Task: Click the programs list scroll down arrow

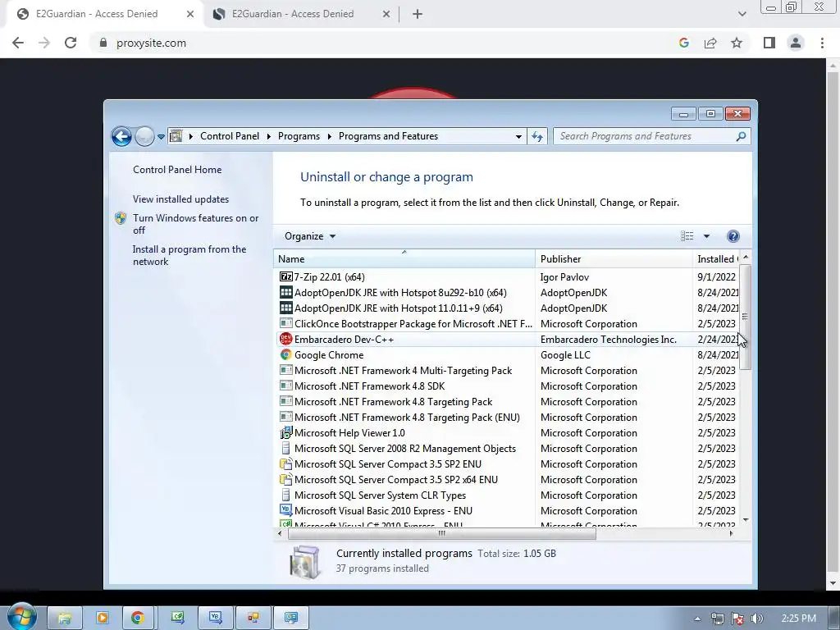Action: coord(745,519)
